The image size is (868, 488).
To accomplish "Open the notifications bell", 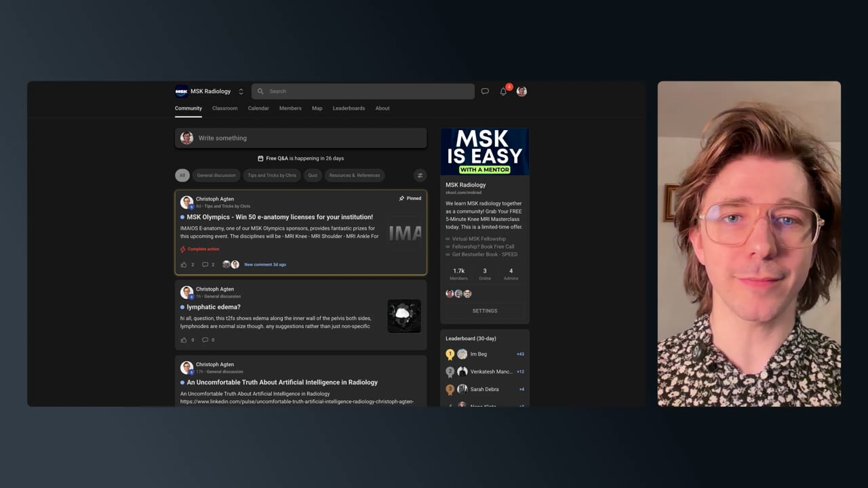I will pos(503,91).
